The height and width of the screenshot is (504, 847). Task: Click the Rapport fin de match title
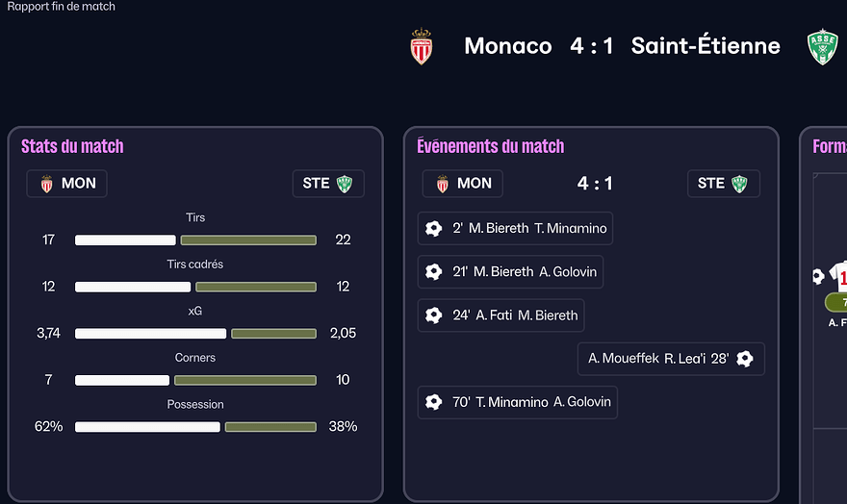[x=62, y=7]
